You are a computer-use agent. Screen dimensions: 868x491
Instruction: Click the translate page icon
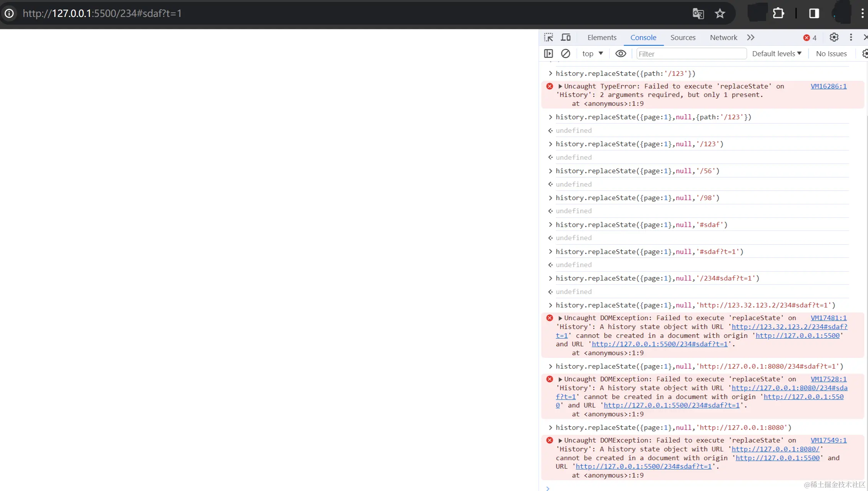coord(698,13)
